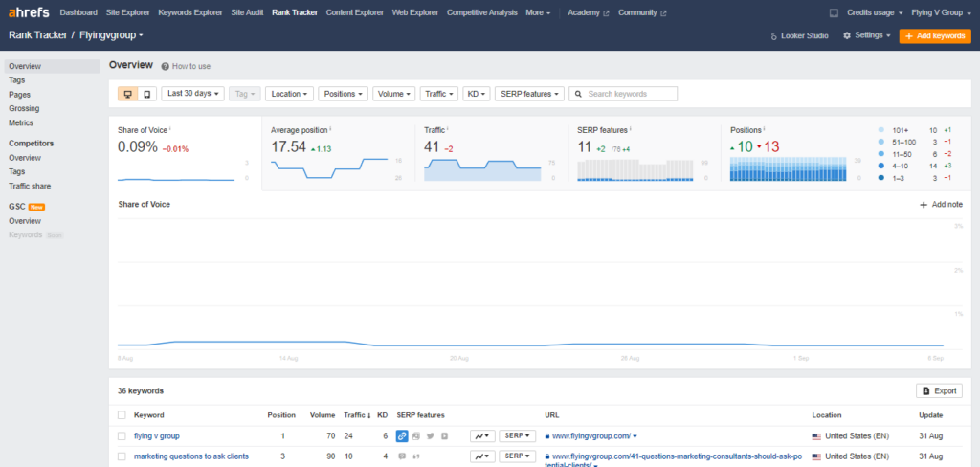
Task: Open Site Audit from the top menu
Action: click(247, 12)
